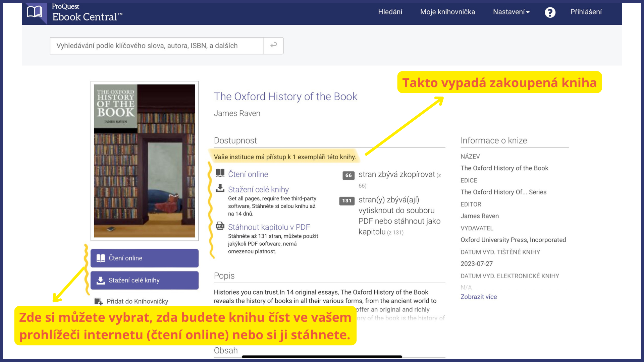
Task: Click Zobrazit více to show more info
Action: coord(479,297)
